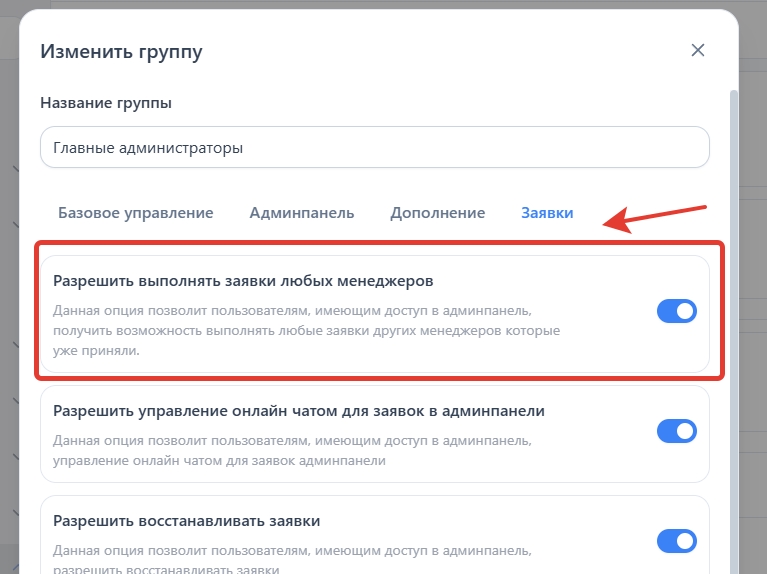Click the Изменить группу dialog title

pos(120,52)
